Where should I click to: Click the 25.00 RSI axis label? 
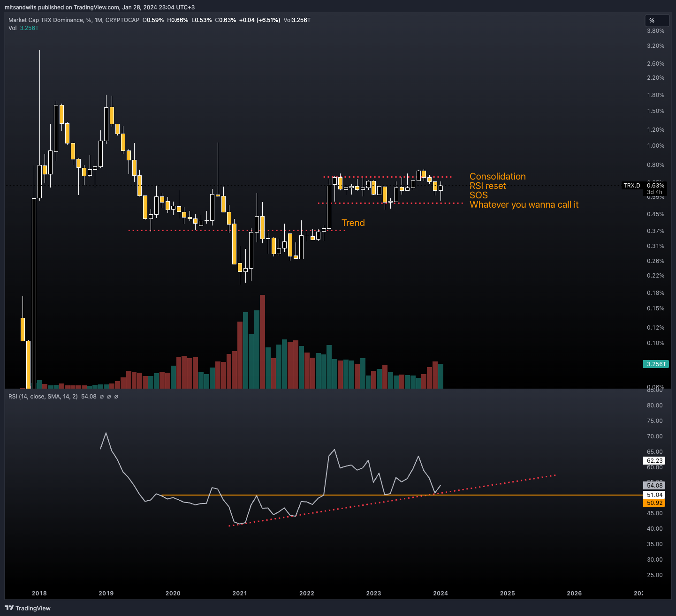pos(655,575)
